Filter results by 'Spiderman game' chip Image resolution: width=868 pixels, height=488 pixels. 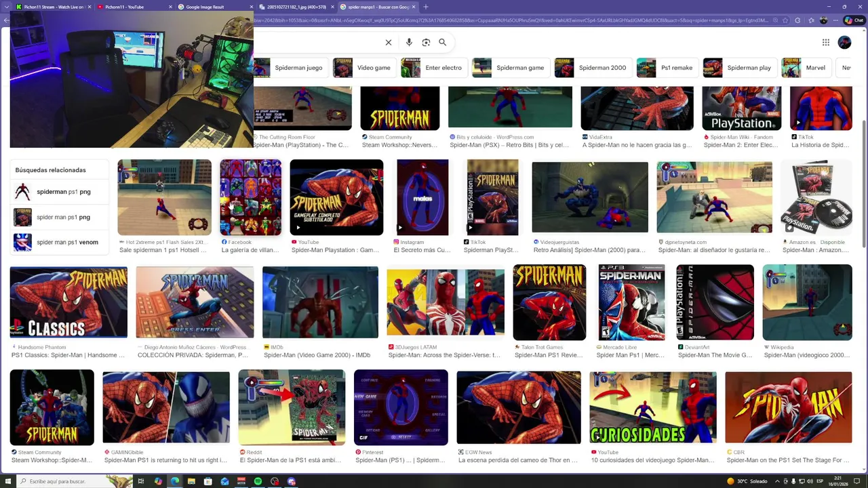[511, 68]
